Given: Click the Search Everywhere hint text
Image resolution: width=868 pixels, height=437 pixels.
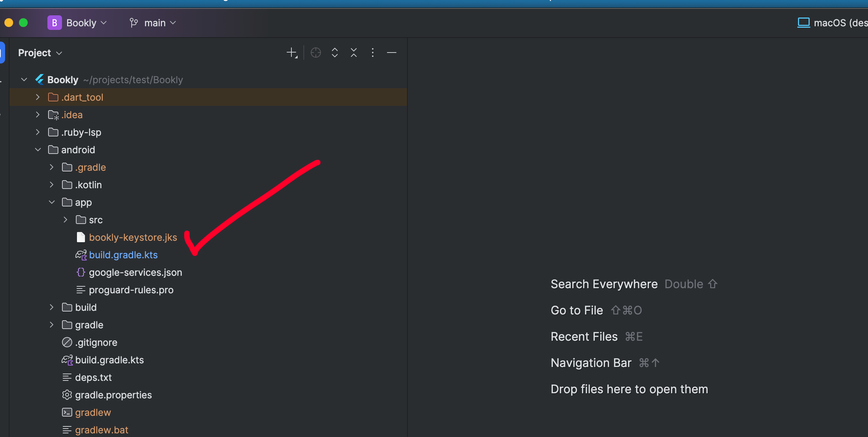Looking at the screenshot, I should point(604,284).
